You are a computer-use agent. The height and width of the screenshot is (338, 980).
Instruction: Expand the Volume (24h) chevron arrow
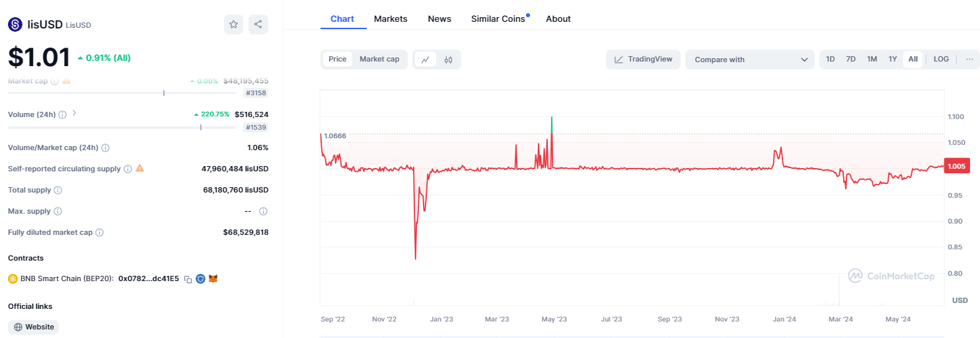pos(74,113)
